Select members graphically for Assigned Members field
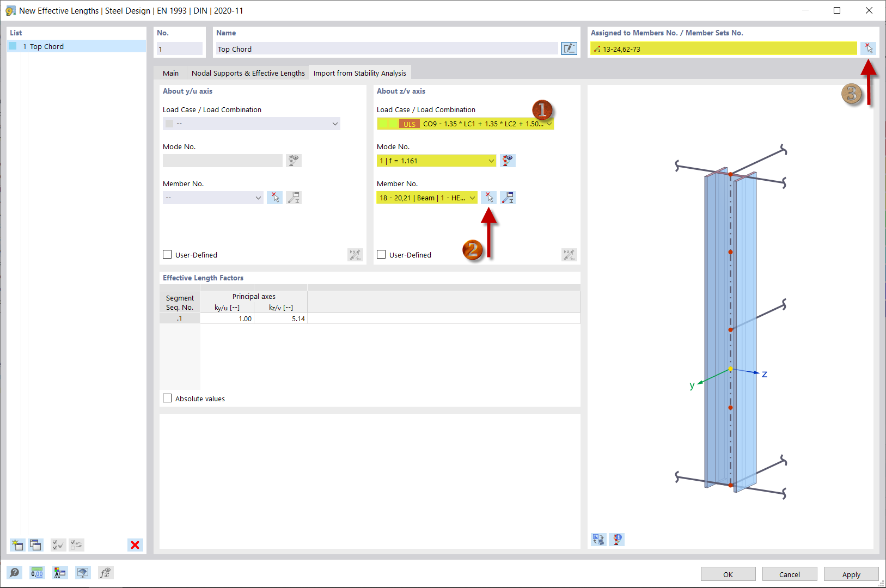The width and height of the screenshot is (886, 588). tap(869, 48)
